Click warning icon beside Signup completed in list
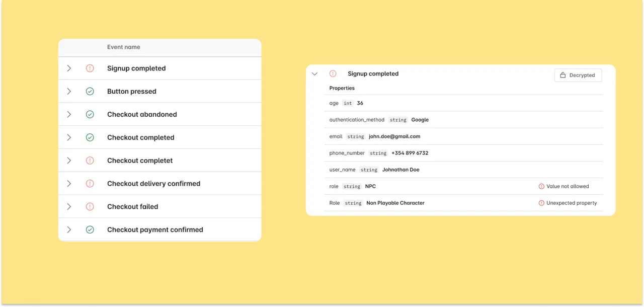 90,68
